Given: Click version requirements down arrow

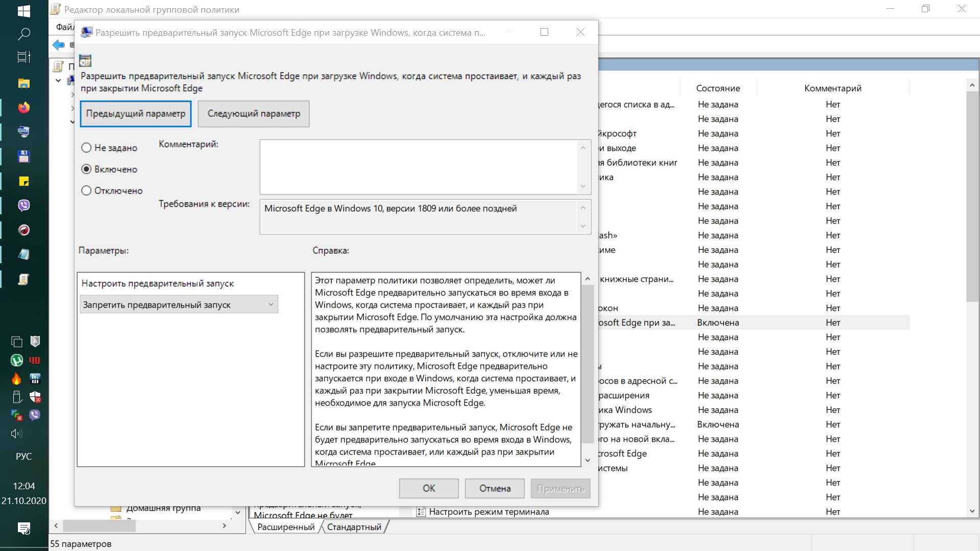Looking at the screenshot, I should (x=583, y=226).
